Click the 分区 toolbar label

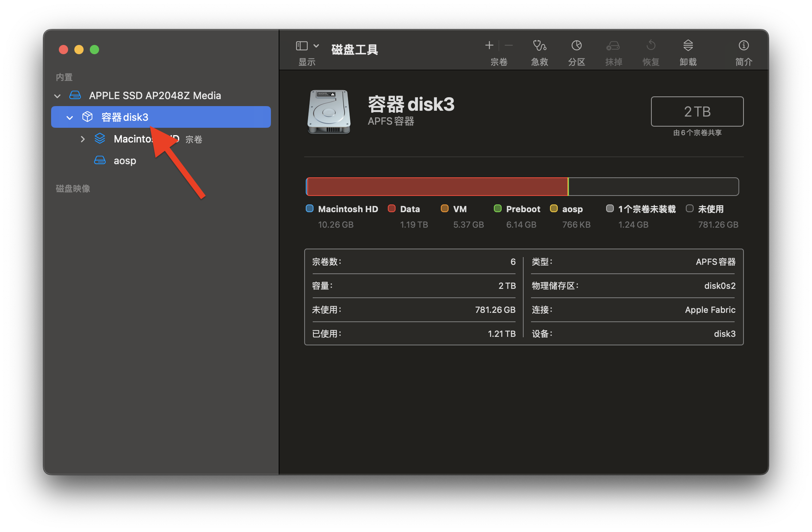[x=576, y=62]
